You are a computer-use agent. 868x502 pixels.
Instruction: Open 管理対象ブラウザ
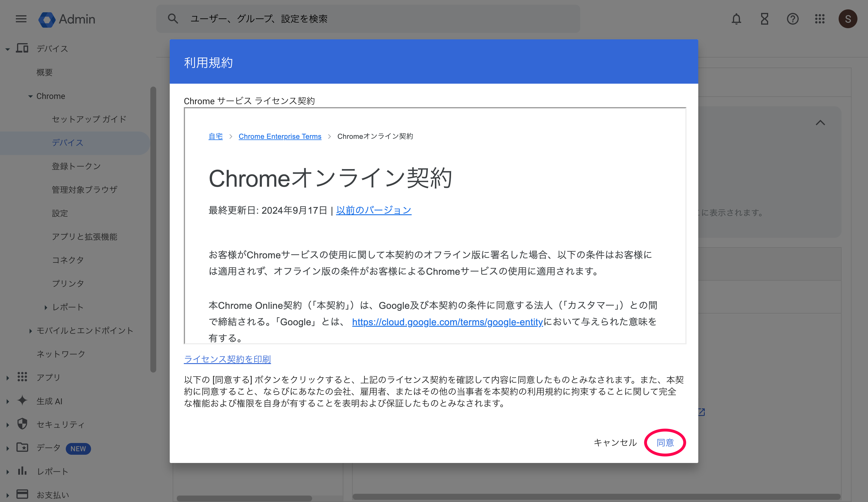click(84, 189)
